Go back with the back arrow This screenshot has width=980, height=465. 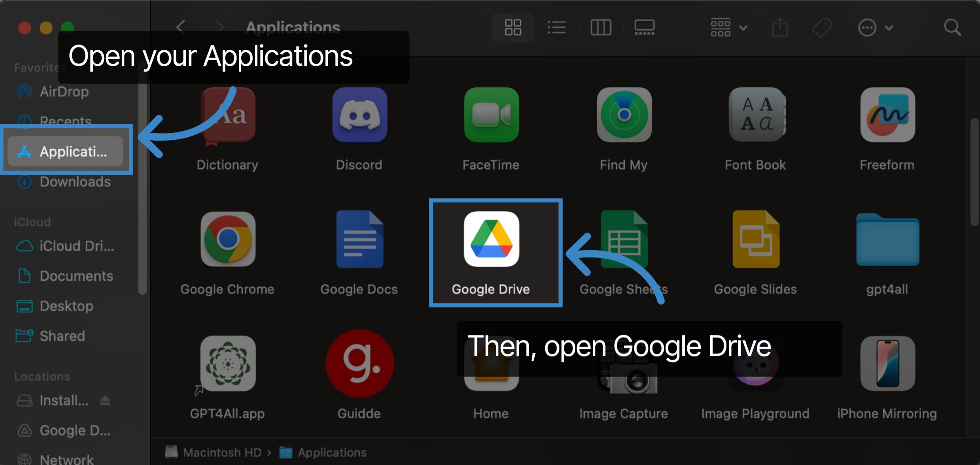pos(180,27)
